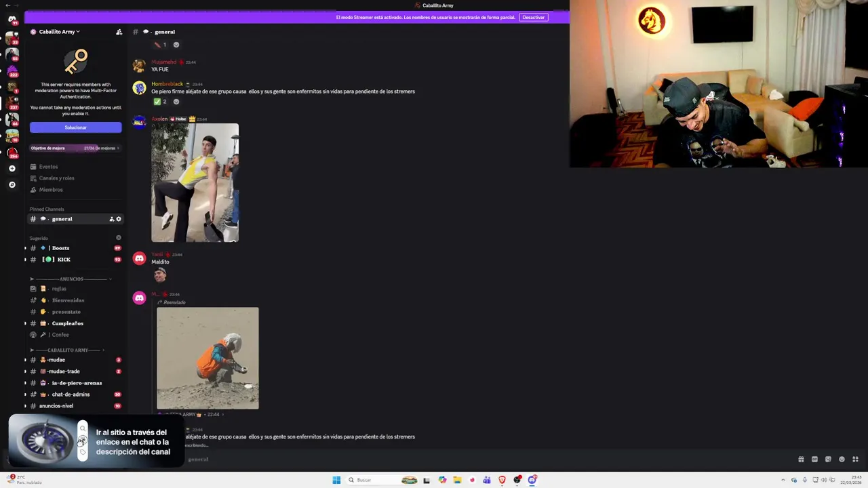Open the presentate channel
Image resolution: width=868 pixels, height=488 pixels.
(x=75, y=312)
